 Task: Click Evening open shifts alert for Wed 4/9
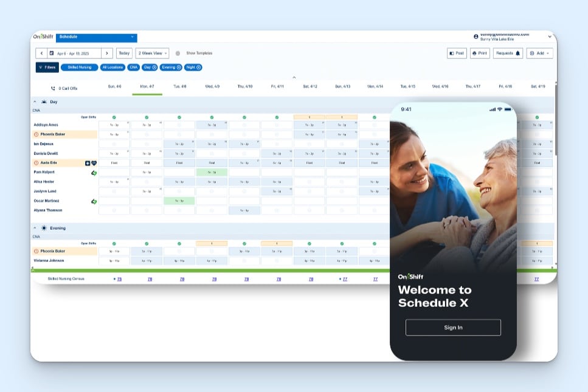point(212,244)
